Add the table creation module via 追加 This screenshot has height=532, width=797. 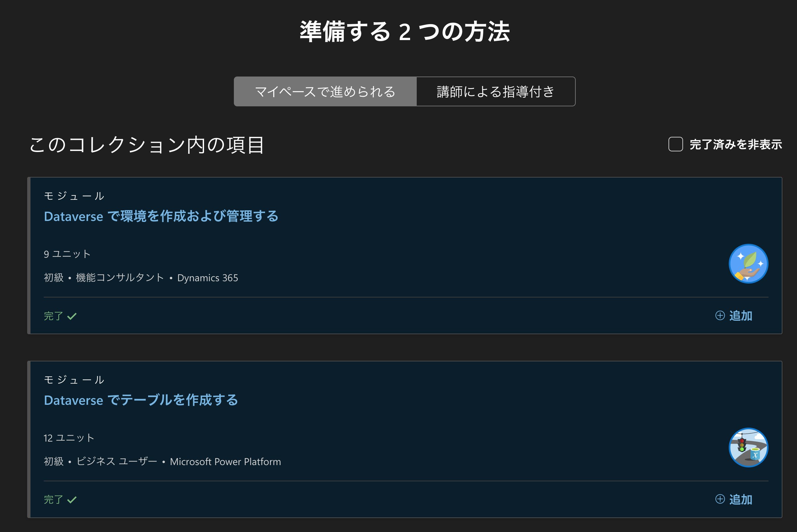click(733, 500)
